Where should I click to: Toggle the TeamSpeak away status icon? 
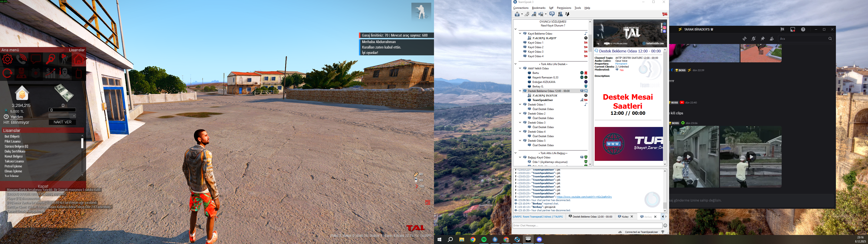tap(552, 14)
